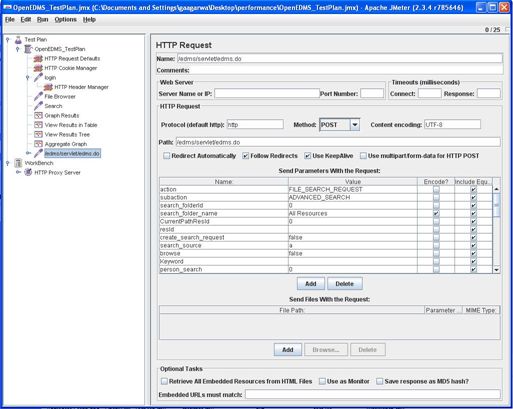Viewport: 513px width, 409px height.
Task: Click the File Browser sampler icon
Action: point(38,96)
